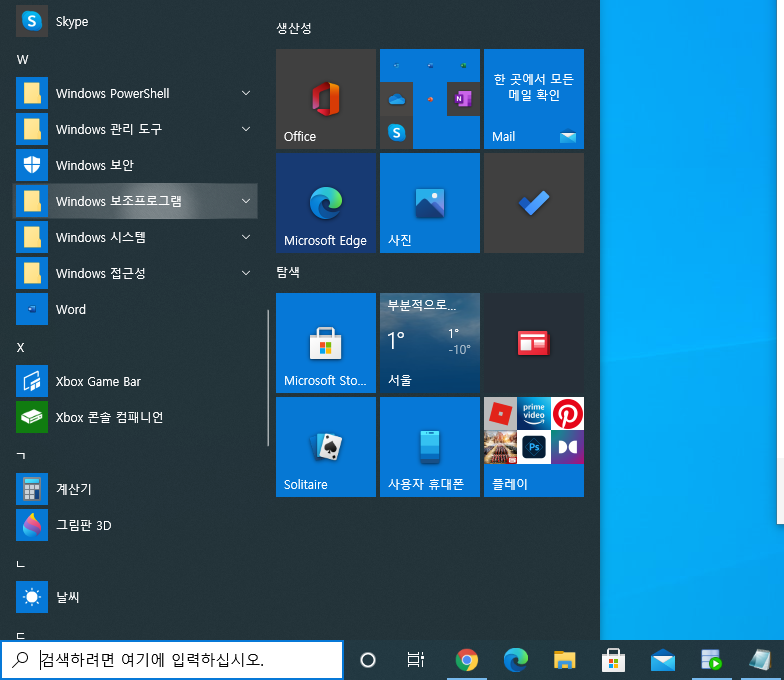Screen dimensions: 784x680
Task: Launch Word from the app list
Action: pos(135,310)
